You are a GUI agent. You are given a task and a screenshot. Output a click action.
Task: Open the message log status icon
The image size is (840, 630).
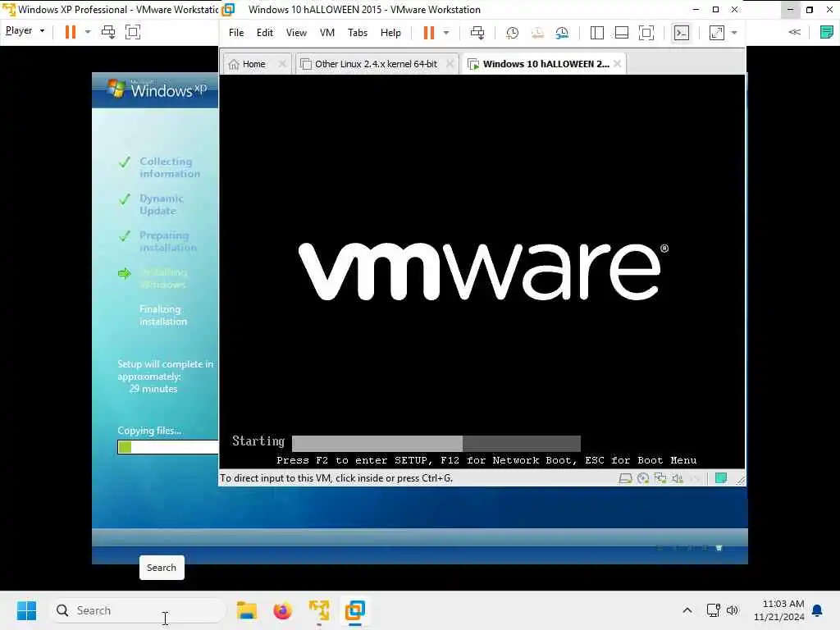tap(721, 478)
